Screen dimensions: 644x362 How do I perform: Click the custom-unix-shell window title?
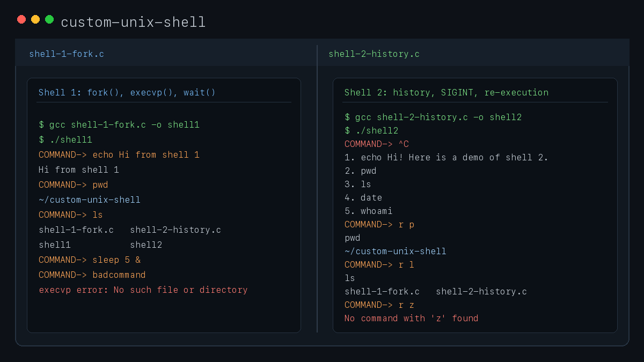tap(133, 22)
